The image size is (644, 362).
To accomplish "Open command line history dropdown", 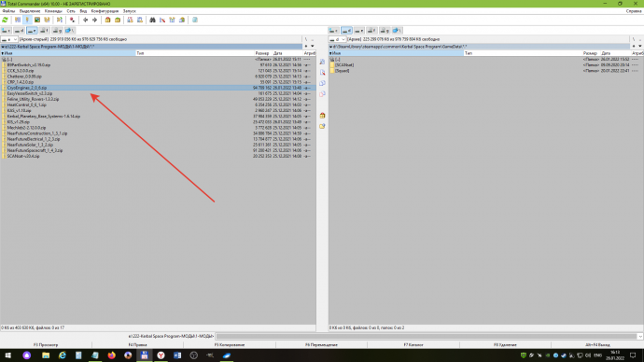I will pyautogui.click(x=640, y=336).
